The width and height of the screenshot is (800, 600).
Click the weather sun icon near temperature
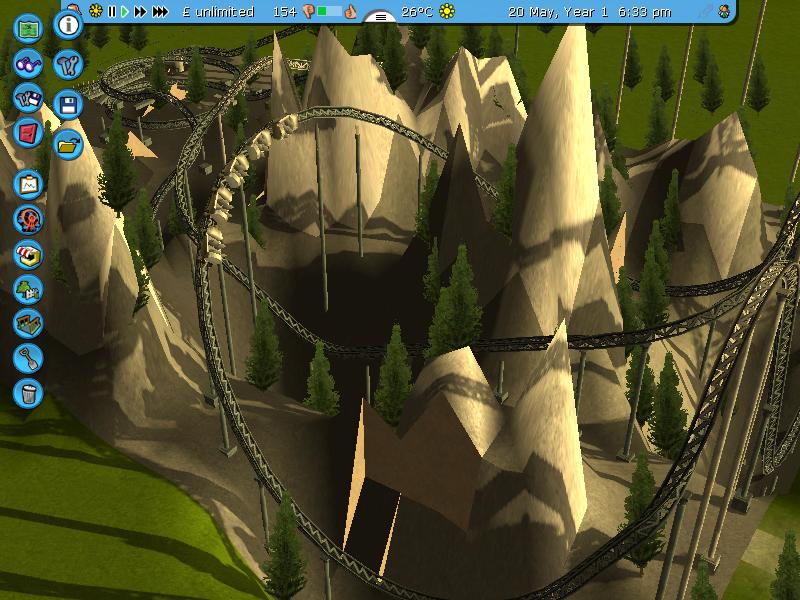pos(447,11)
